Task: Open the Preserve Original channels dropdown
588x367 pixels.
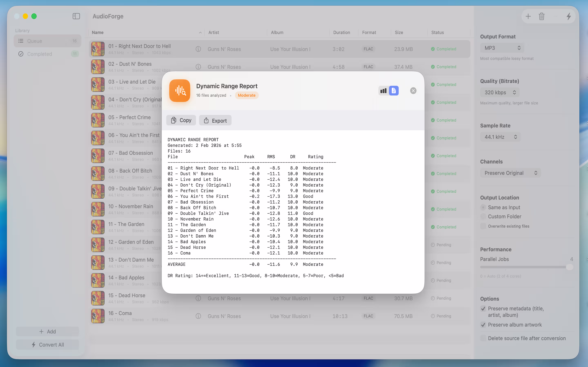Action: click(x=510, y=173)
